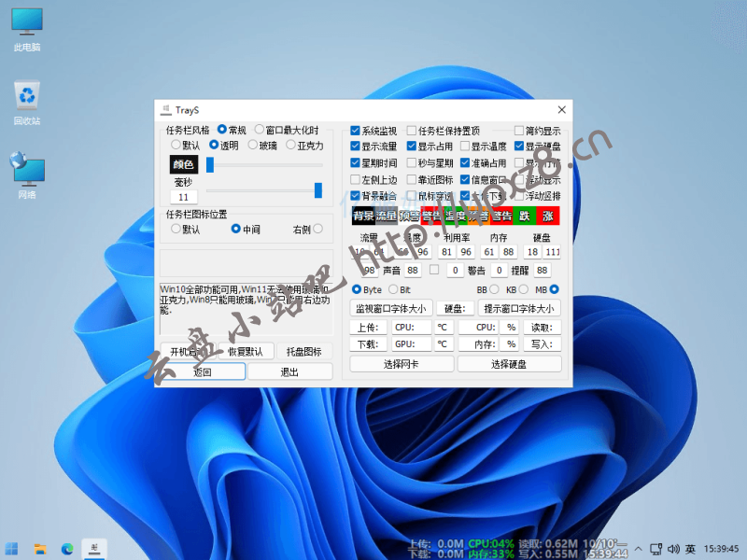Select the 网络 network desktop icon

point(27,176)
